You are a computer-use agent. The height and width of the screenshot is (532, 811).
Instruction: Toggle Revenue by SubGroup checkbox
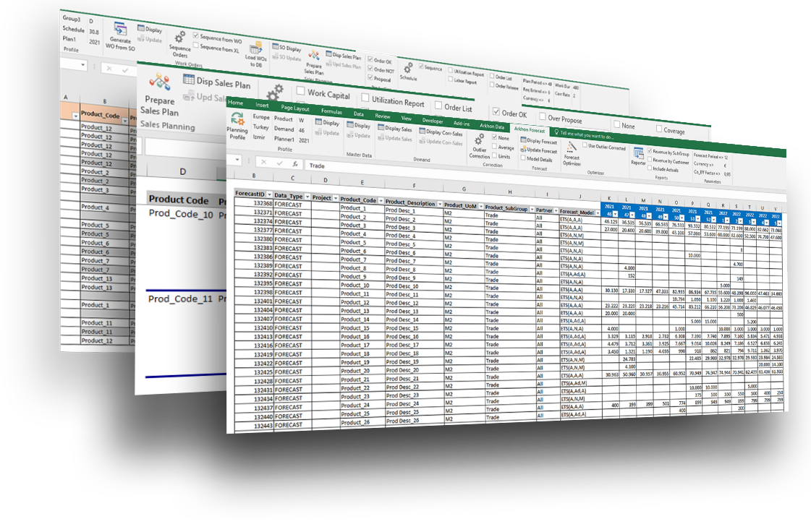(650, 151)
